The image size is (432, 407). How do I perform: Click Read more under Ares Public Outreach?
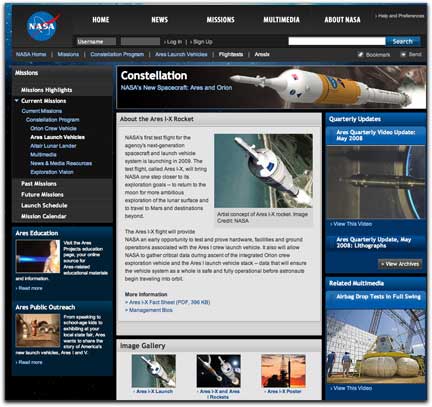(29, 362)
